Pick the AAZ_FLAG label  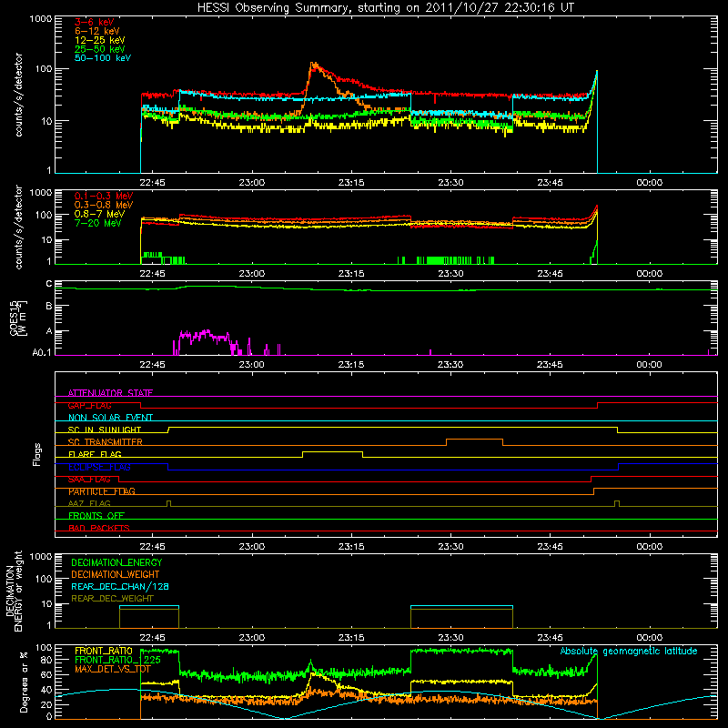click(x=89, y=503)
